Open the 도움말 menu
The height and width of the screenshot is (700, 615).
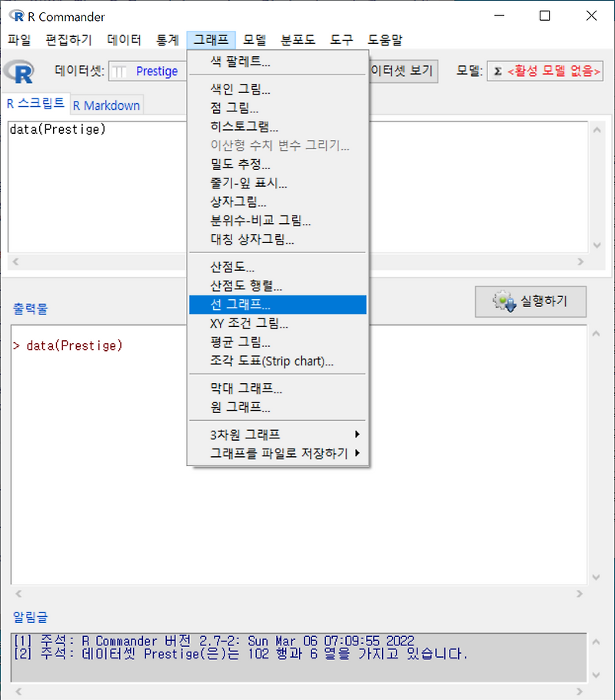[x=384, y=40]
